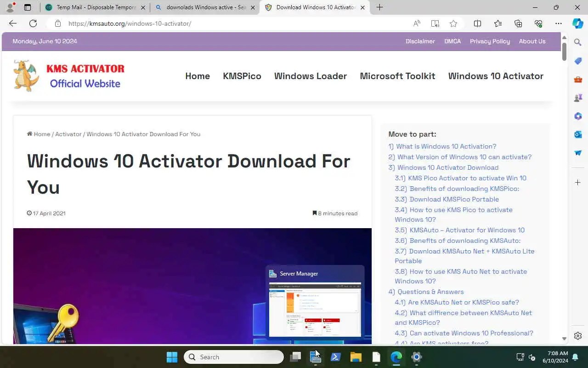Jump to '3) Windows 10 Activator Download'
This screenshot has width=588, height=368.
(x=443, y=167)
